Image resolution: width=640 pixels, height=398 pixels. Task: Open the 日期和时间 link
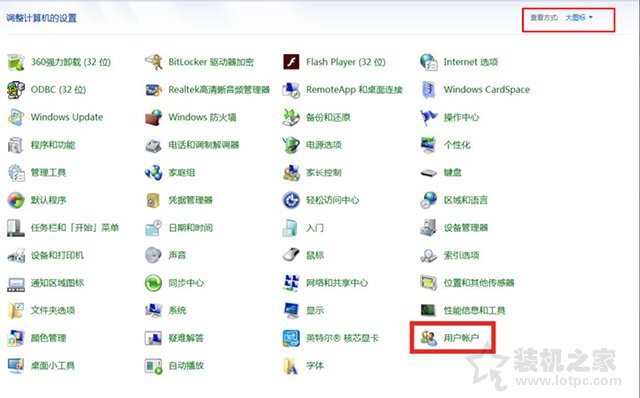click(x=191, y=228)
